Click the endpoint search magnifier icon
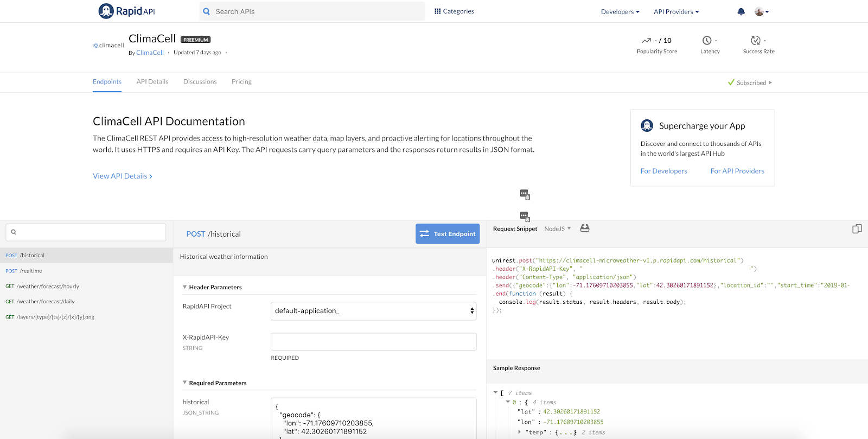868x439 pixels. point(14,232)
